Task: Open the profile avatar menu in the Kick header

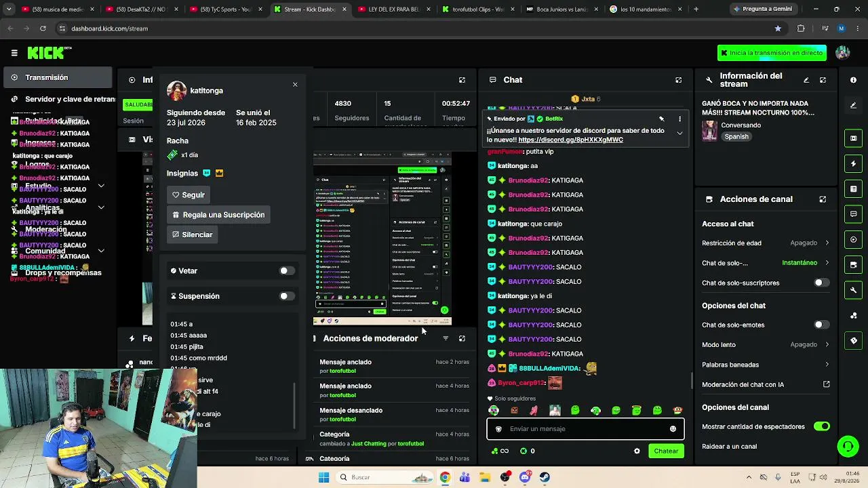Action: click(843, 52)
